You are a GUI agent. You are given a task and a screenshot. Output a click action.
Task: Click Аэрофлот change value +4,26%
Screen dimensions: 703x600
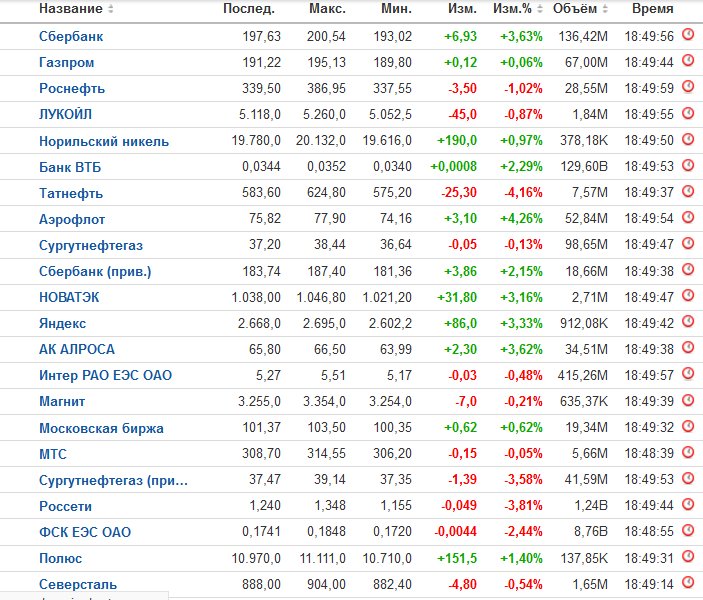(521, 218)
